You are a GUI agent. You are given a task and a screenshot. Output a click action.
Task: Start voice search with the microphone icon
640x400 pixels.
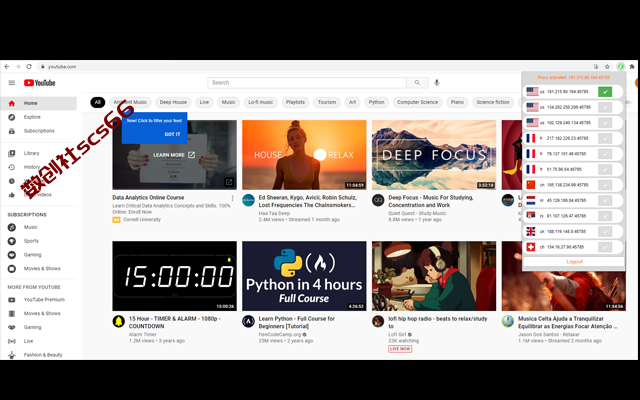coord(437,82)
